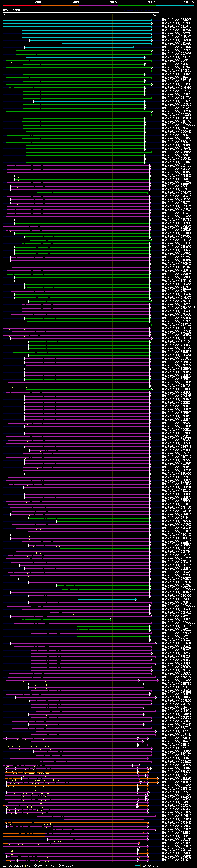Image resolution: width=197 pixels, height=868 pixels.
Task: Select the UniRef100_C5WY84 label
Action: [177, 111]
